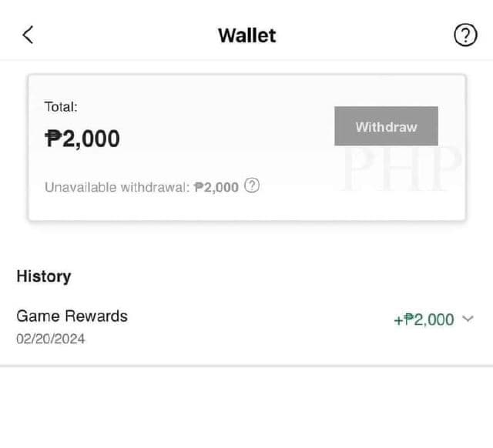Tap the bold ₱2,000 total balance

[x=82, y=139]
